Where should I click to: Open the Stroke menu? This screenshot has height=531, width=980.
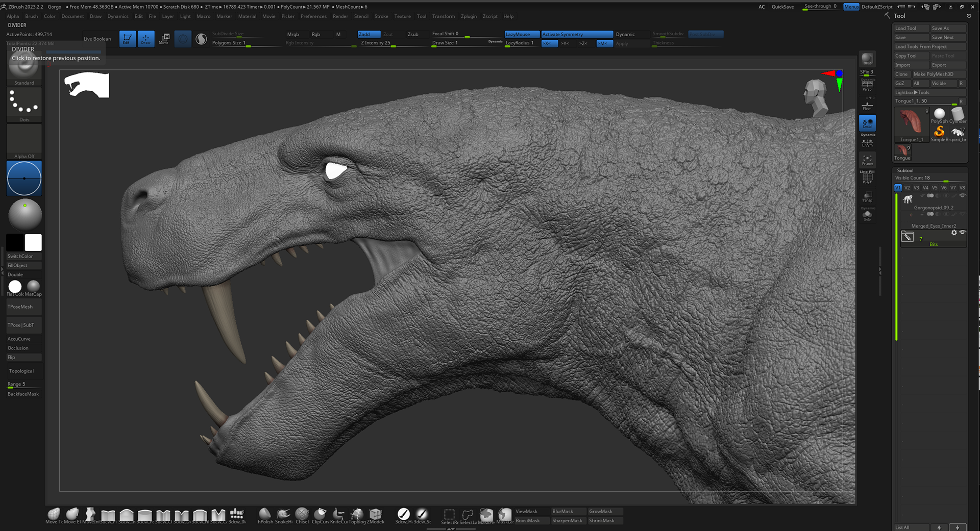tap(381, 16)
